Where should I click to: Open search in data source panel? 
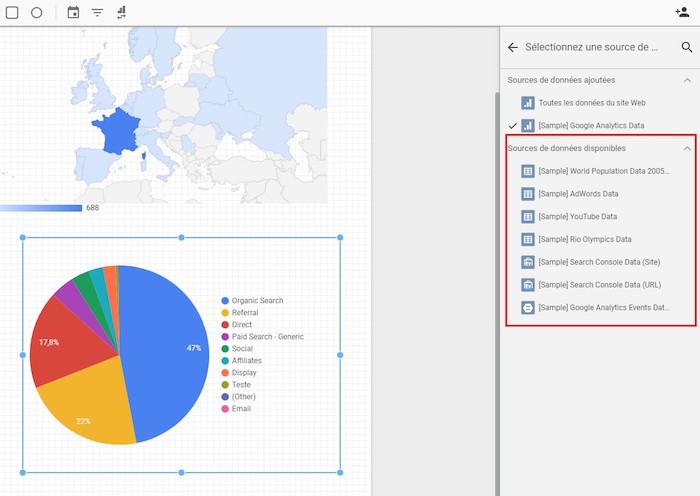(x=686, y=47)
